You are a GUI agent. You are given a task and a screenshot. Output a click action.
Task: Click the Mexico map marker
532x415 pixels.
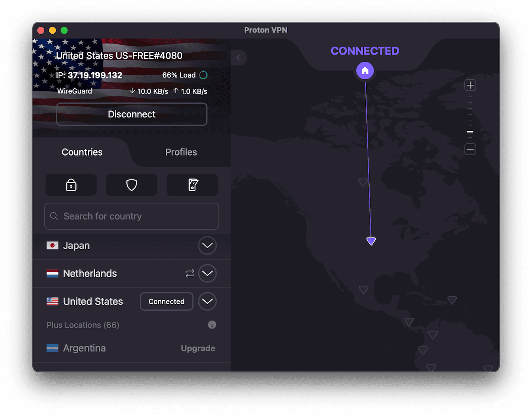tap(364, 290)
